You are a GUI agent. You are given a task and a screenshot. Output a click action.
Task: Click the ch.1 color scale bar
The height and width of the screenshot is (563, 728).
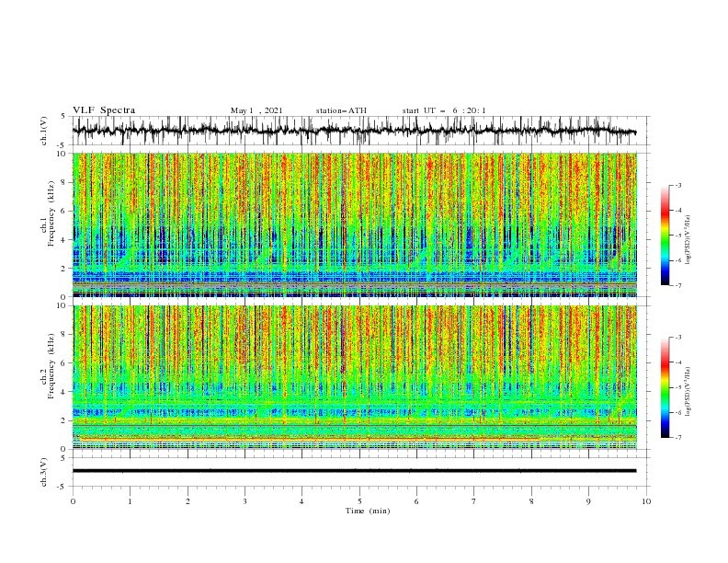click(x=665, y=236)
